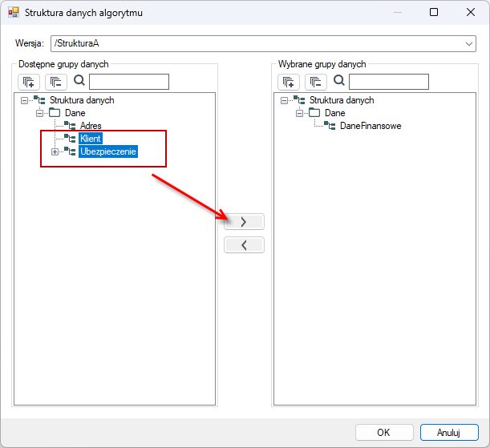Collapse Dane folder in right tree
Viewport: 490px width, 448px height.
299,113
